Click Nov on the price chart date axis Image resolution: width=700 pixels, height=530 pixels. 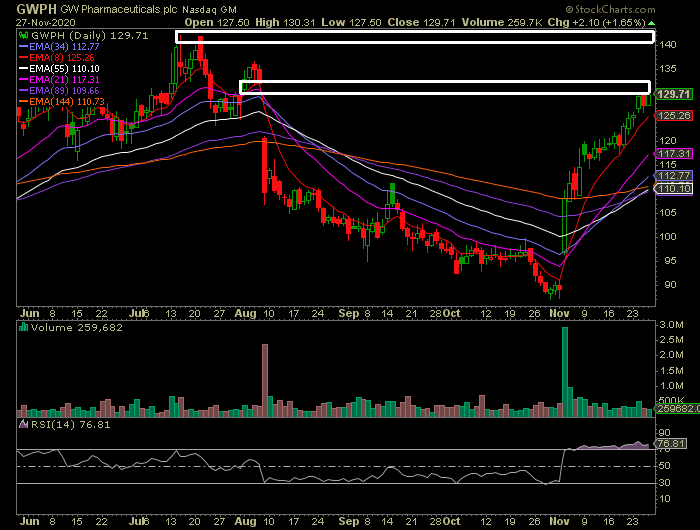(x=559, y=313)
